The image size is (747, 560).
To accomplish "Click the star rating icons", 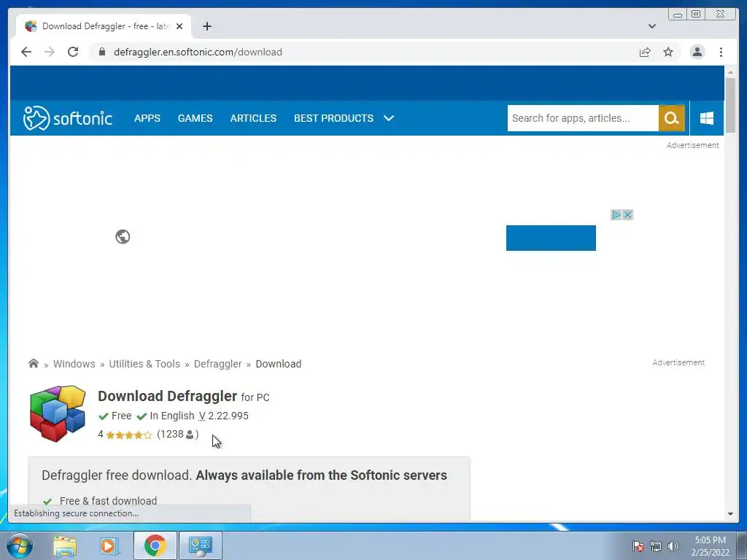I will [x=128, y=435].
